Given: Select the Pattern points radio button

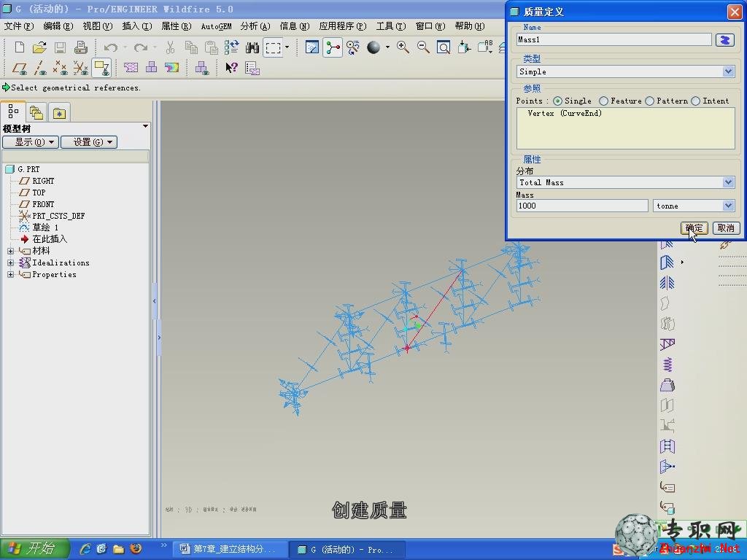Looking at the screenshot, I should [650, 101].
